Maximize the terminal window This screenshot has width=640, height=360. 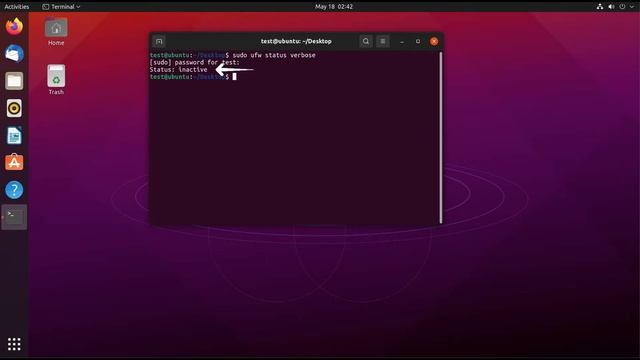click(418, 41)
